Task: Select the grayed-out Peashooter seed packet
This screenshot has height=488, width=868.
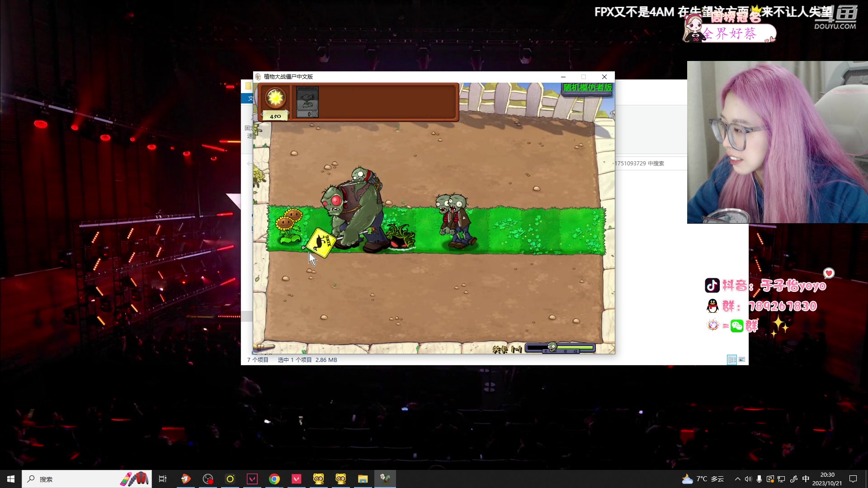Action: (x=307, y=102)
